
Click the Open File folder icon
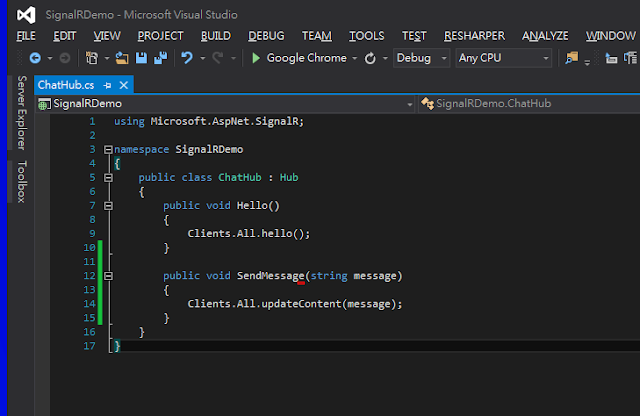click(121, 58)
